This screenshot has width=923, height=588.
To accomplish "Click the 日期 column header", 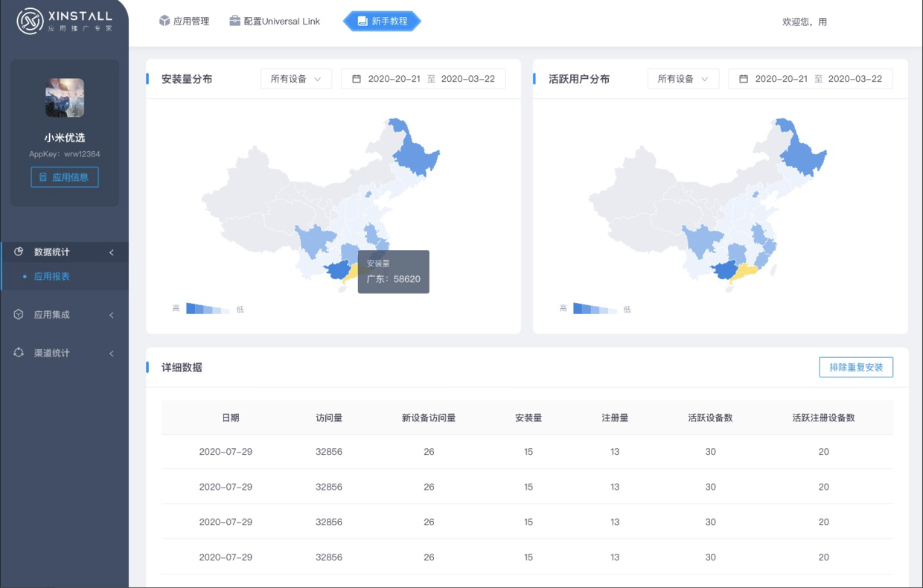I will click(231, 418).
